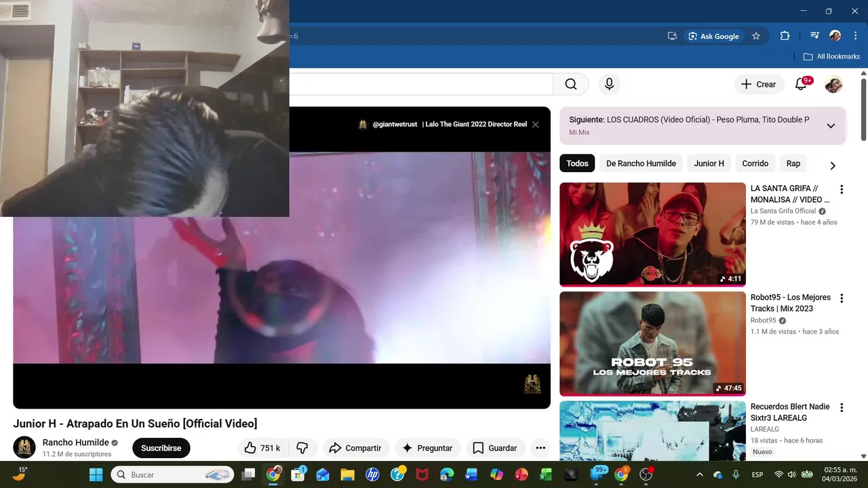This screenshot has width=868, height=488.
Task: Open All Bookmarks folder
Action: pos(831,56)
